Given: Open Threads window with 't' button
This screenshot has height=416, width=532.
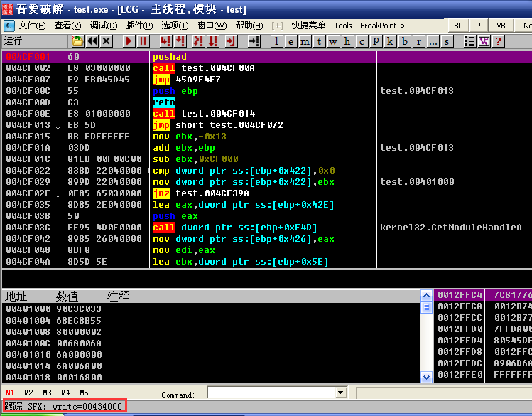Looking at the screenshot, I should click(x=319, y=41).
